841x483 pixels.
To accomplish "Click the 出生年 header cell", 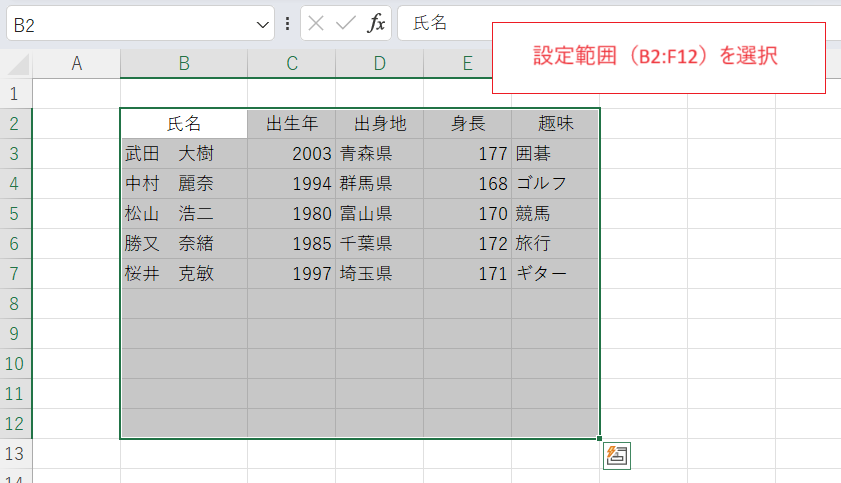I will 292,124.
